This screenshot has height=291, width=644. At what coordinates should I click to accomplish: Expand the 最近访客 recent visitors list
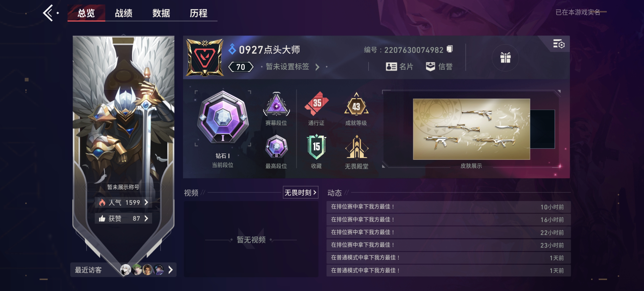click(124, 270)
